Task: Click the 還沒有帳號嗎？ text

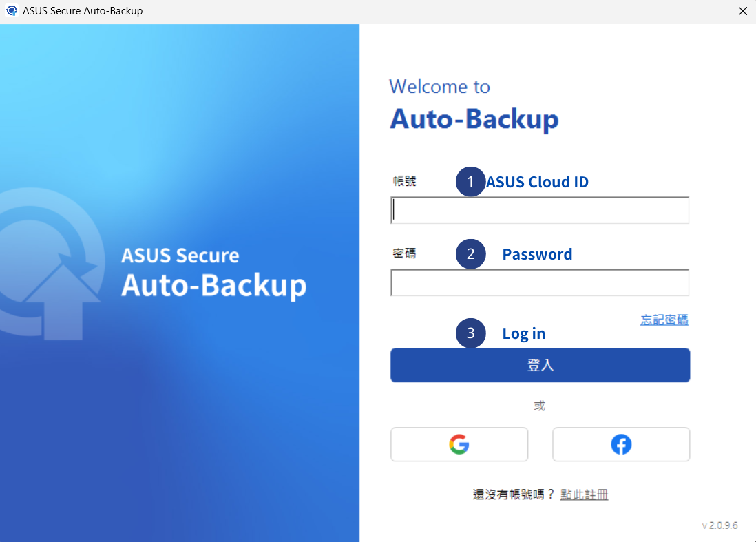Action: click(514, 494)
